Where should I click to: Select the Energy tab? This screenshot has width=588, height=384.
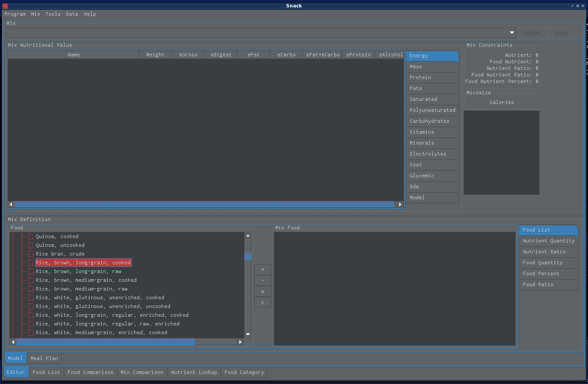[x=432, y=55]
